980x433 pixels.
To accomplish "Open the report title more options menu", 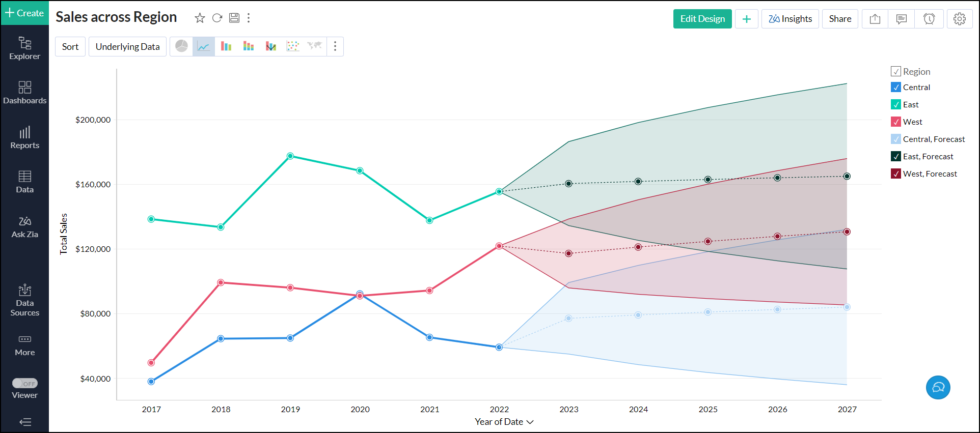I will pyautogui.click(x=249, y=18).
